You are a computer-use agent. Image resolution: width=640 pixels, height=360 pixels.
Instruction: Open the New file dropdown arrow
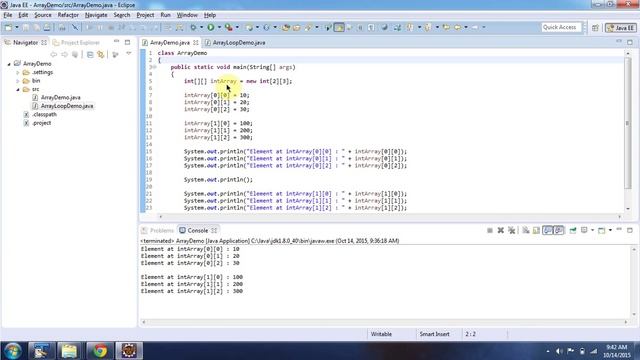[x=17, y=27]
